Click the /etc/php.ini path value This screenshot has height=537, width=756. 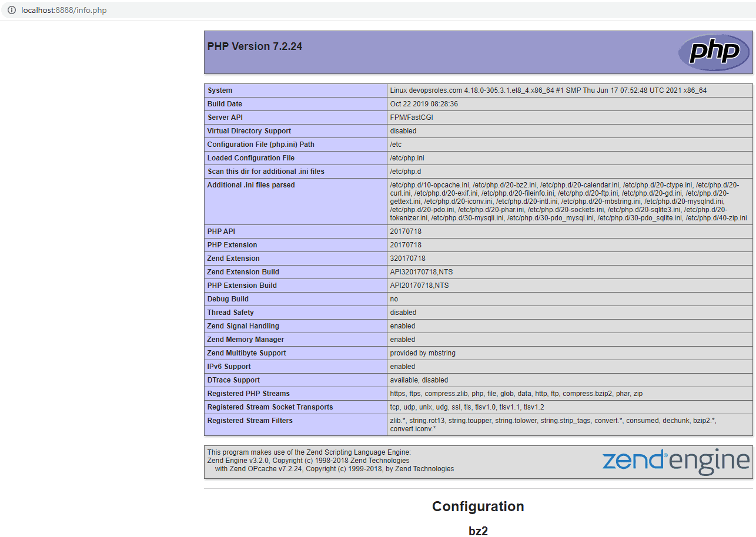click(x=407, y=158)
